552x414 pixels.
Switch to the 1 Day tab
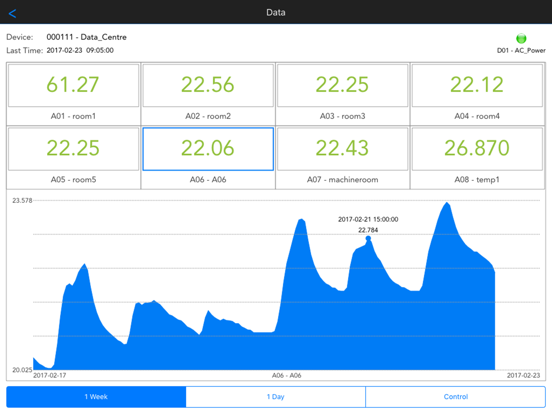click(x=276, y=397)
